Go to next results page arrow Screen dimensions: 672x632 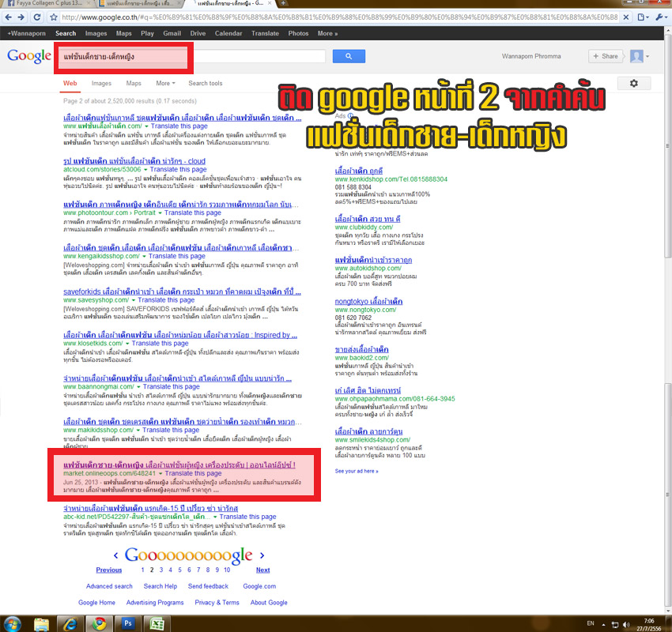[262, 555]
